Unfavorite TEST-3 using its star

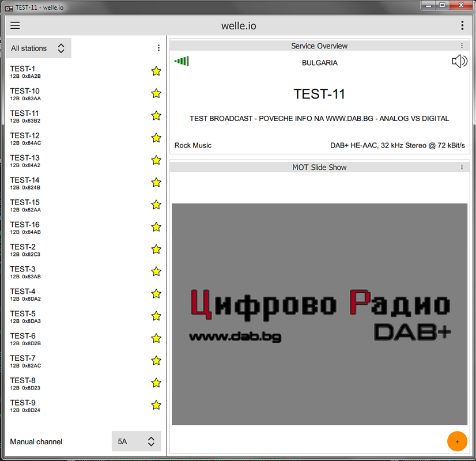[x=156, y=271]
